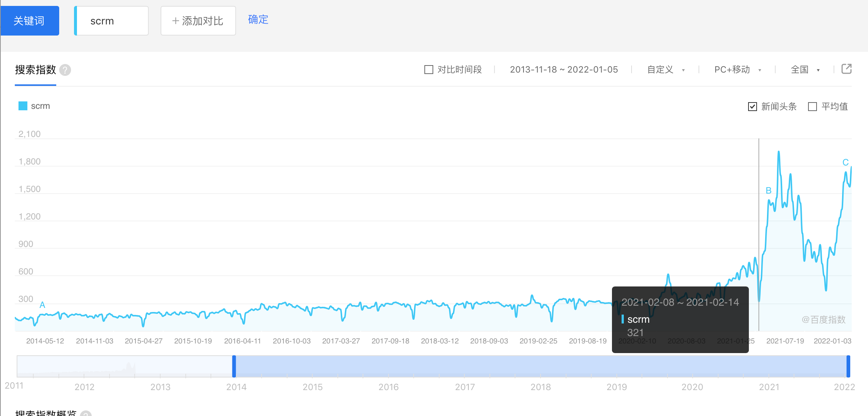Click the date range 2013-11-18 ~ 2022-01-05
Image resolution: width=868 pixels, height=416 pixels.
[563, 70]
